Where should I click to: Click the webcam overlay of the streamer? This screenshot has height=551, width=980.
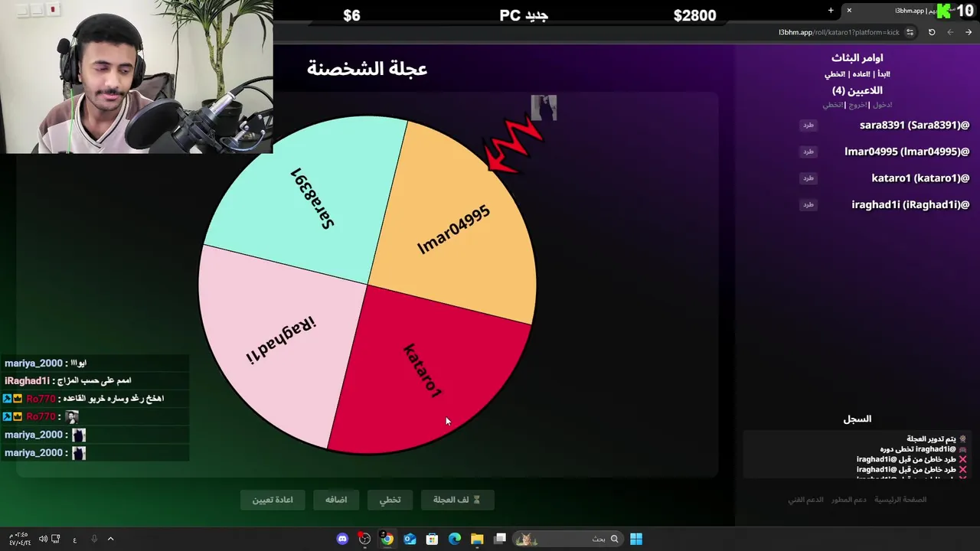(x=136, y=77)
